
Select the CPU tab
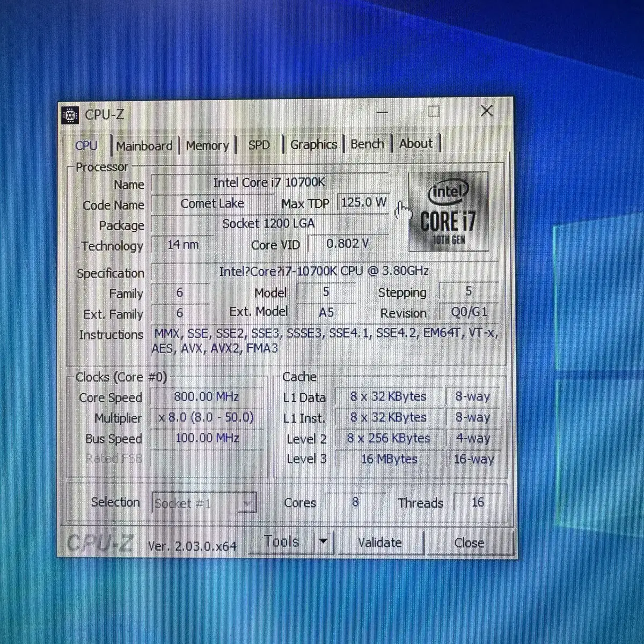87,145
